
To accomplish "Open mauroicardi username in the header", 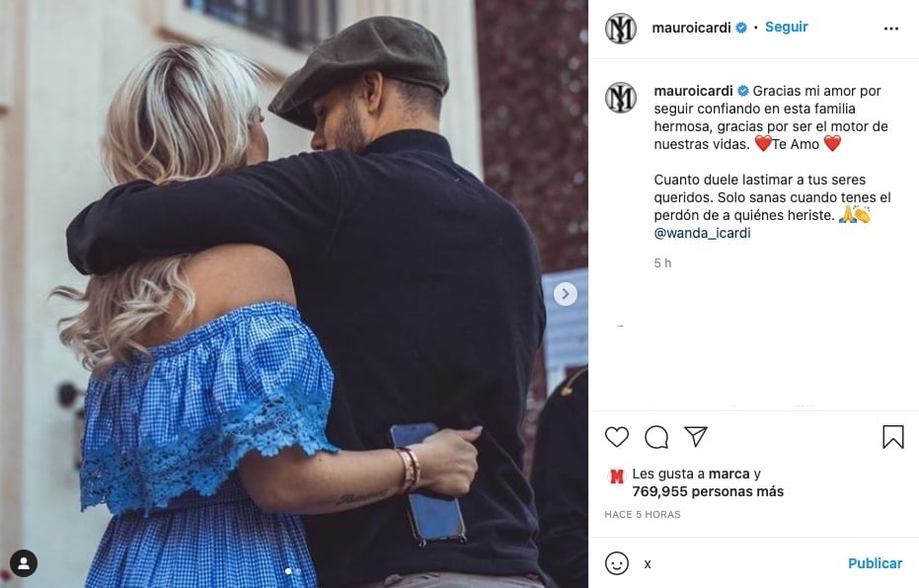I will (691, 28).
